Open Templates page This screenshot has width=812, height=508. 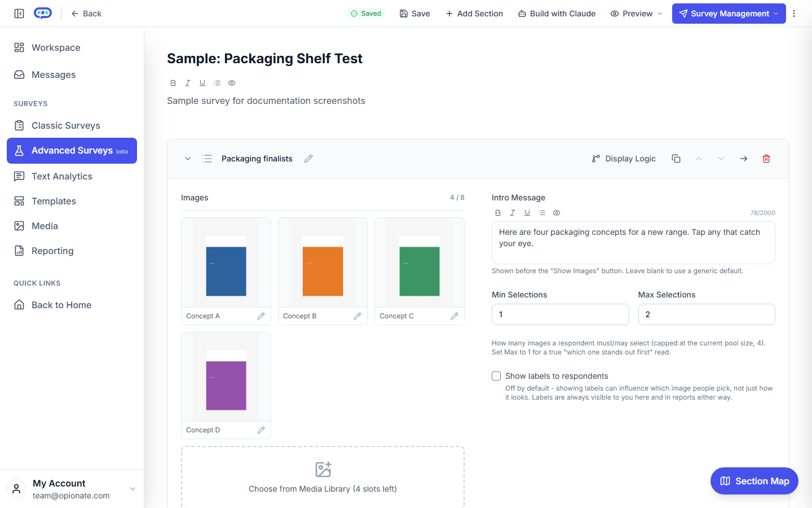coord(72,201)
